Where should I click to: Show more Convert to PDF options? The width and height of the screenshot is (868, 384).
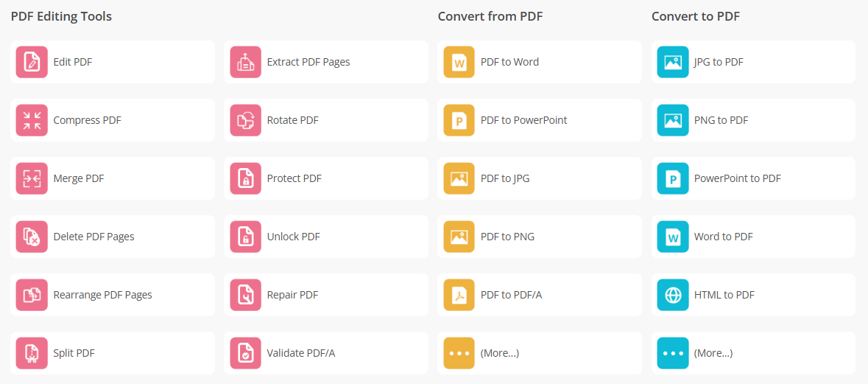tap(713, 353)
